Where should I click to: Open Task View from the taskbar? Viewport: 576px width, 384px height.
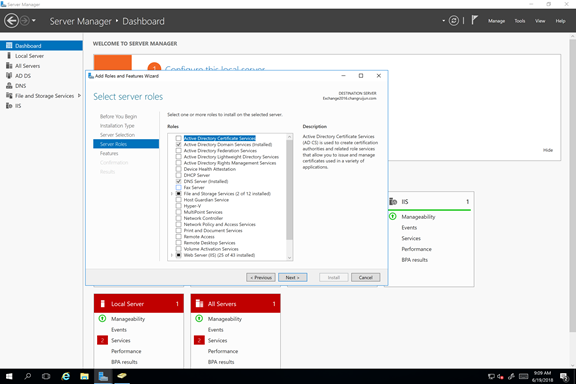point(46,376)
